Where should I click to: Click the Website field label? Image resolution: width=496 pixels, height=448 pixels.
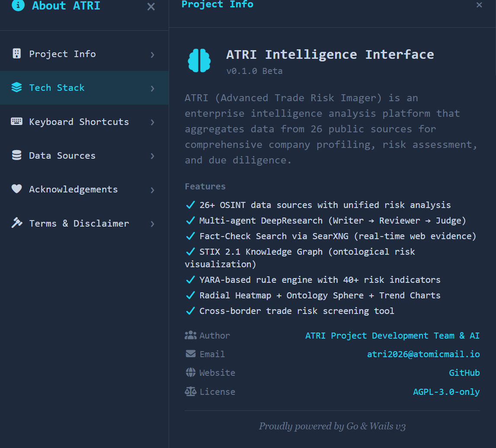[x=217, y=373]
